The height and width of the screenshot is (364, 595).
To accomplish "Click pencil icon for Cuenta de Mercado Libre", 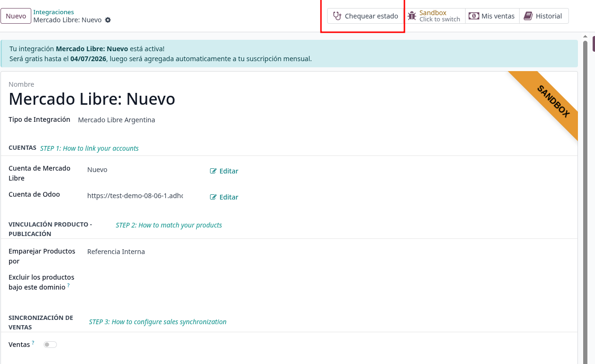I will [213, 171].
